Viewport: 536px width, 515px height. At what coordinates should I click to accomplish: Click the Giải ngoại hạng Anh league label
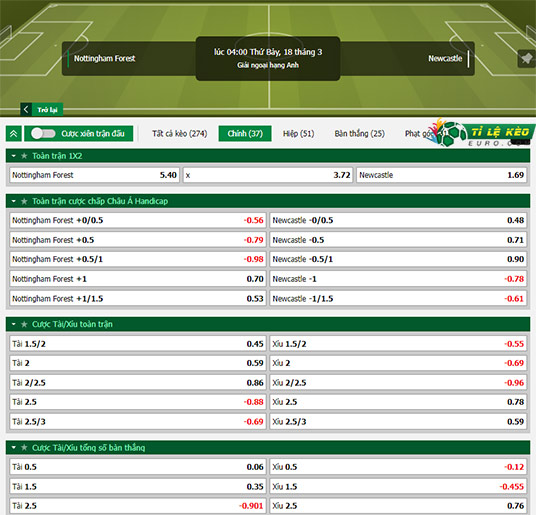point(268,65)
